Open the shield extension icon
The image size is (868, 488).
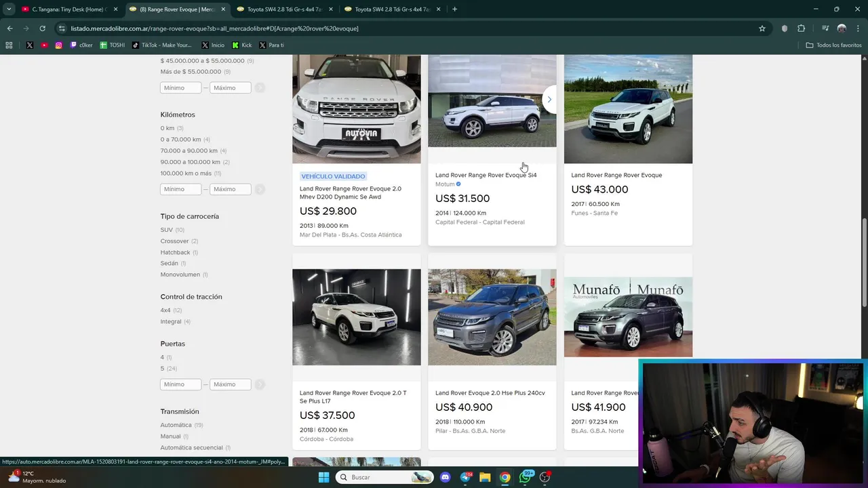[785, 28]
